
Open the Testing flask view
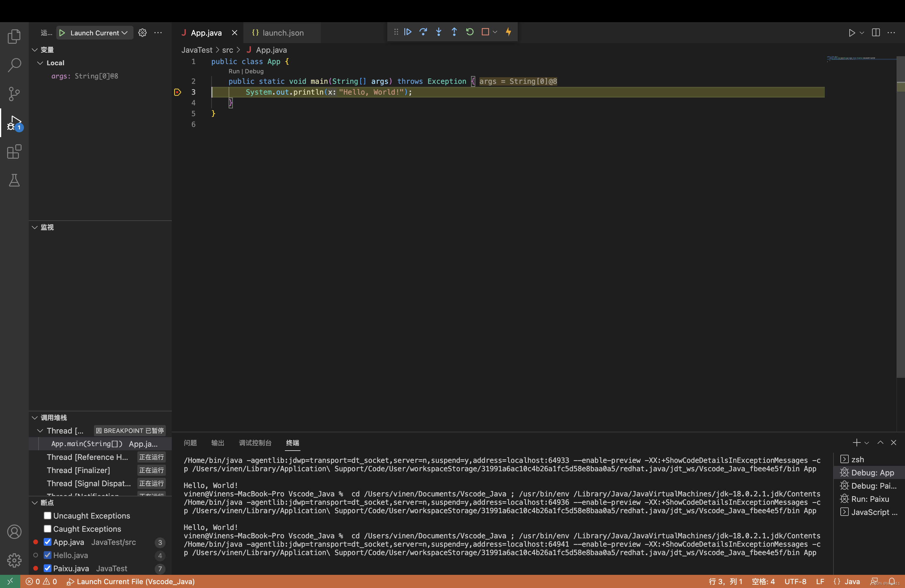click(x=14, y=180)
